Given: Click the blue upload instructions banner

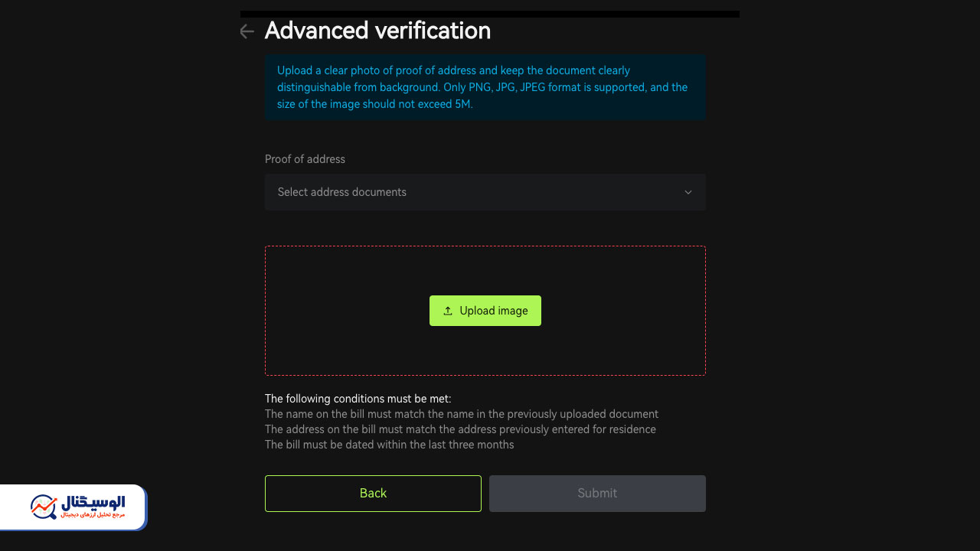Looking at the screenshot, I should (485, 87).
